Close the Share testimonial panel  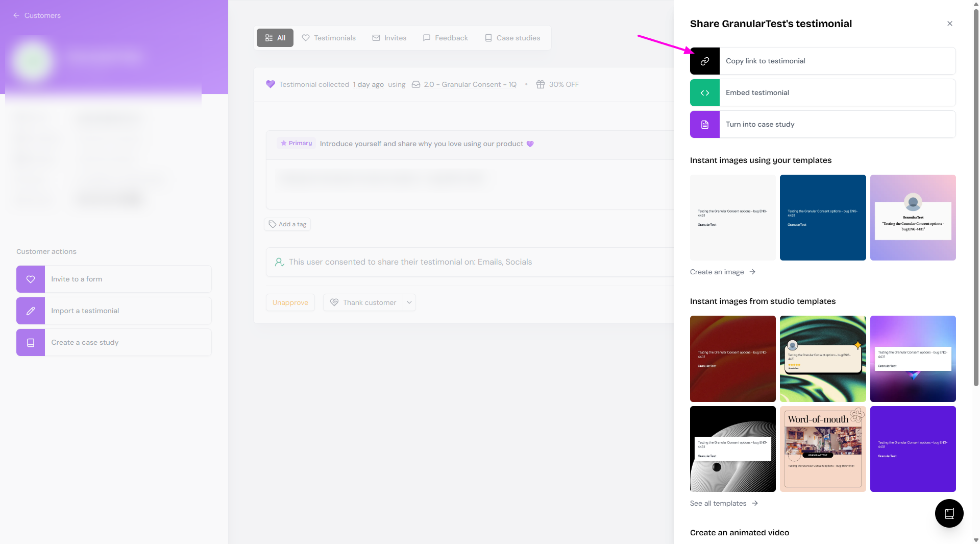949,23
